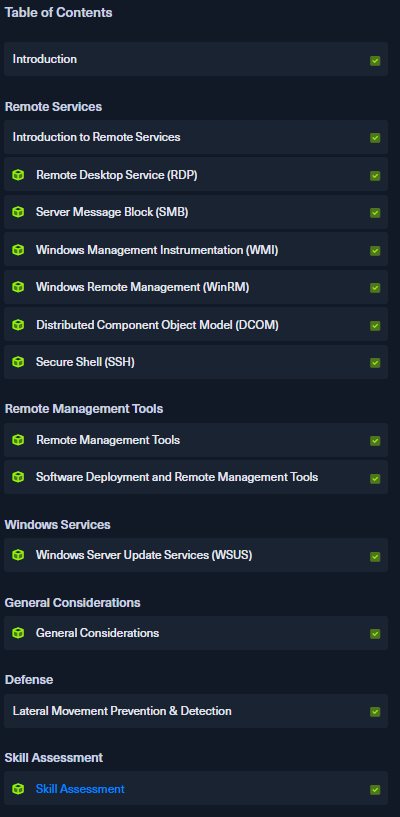400x817 pixels.
Task: Open the Lateral Movement Prevention & Detection section
Action: pyautogui.click(x=196, y=711)
